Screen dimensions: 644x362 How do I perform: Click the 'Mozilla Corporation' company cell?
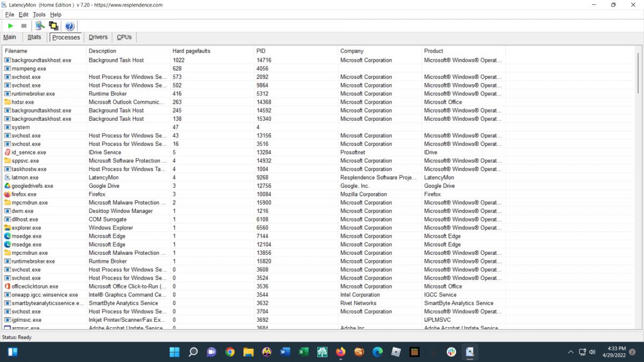364,194
